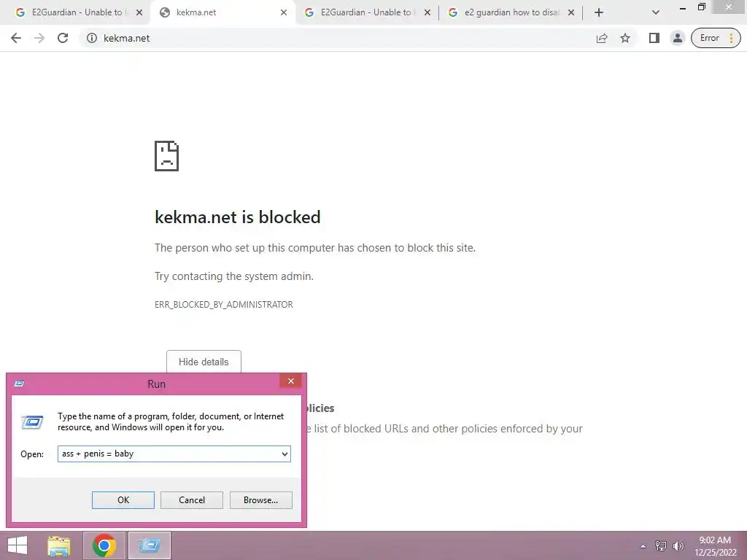Restore down the Chrome window
This screenshot has height=560, width=747.
coord(701,7)
